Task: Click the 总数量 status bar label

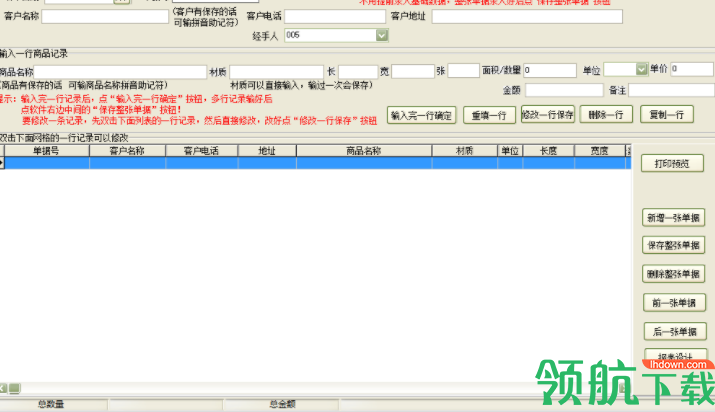Action: tap(51, 404)
